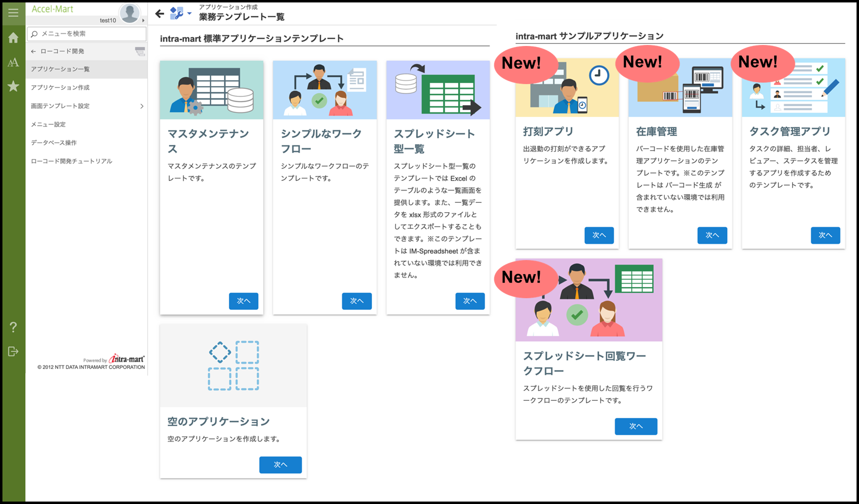Screen dimensions: 859x504
Task: Click the 在庫管理 card image
Action: [x=680, y=88]
